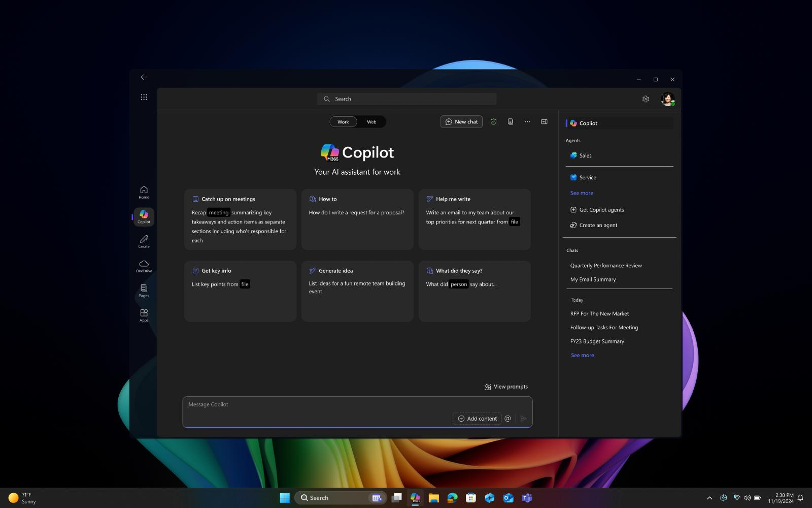
Task: Open the more options ellipsis menu
Action: tap(527, 122)
